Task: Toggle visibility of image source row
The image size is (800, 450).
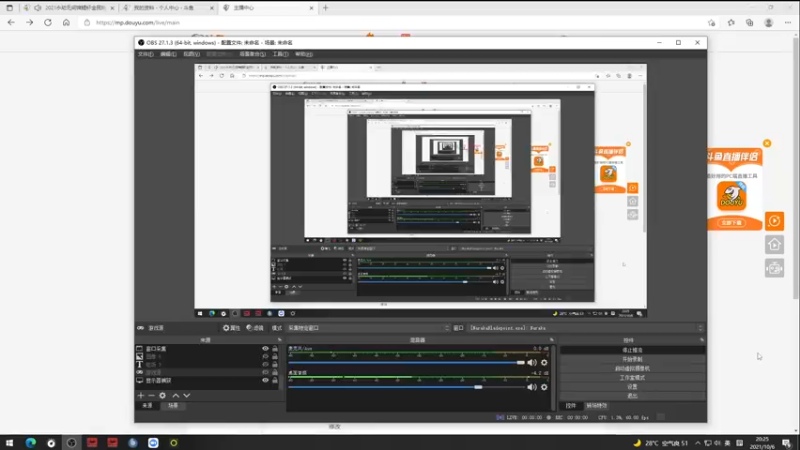Action: (265, 357)
